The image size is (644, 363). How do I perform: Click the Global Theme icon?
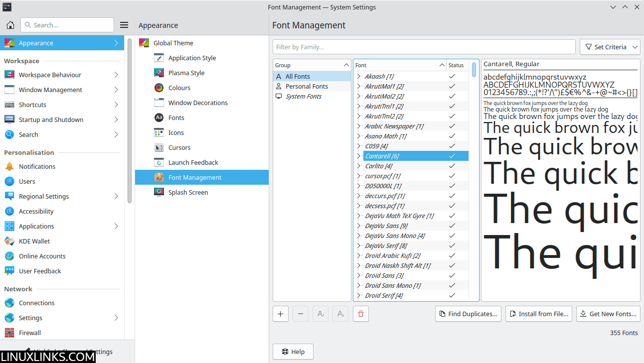click(x=144, y=43)
